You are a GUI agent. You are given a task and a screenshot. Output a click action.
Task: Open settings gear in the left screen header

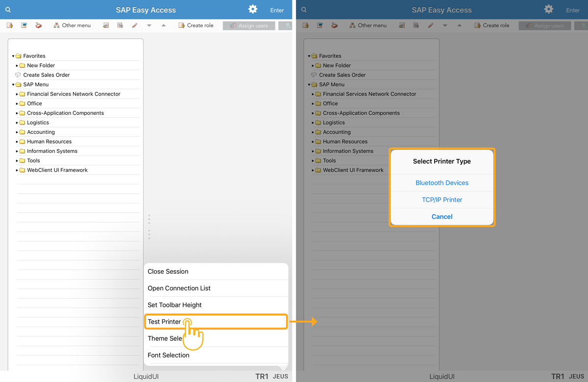[253, 9]
